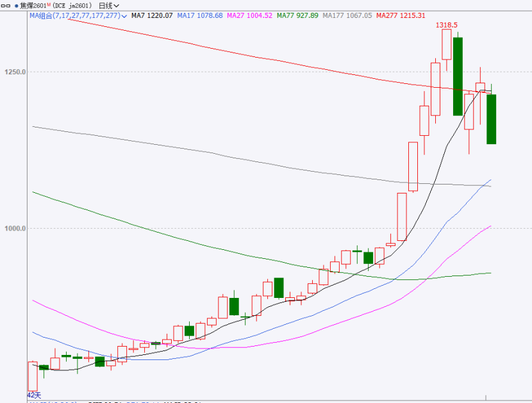Click the blue dot before 焦煤2601
Image resolution: width=532 pixels, height=403 pixels.
[x=16, y=6]
